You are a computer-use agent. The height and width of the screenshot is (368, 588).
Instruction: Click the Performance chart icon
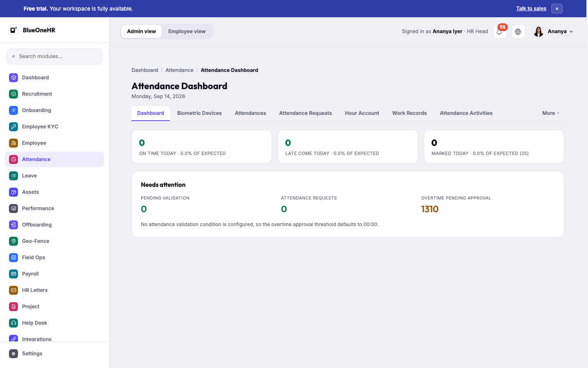point(13,208)
